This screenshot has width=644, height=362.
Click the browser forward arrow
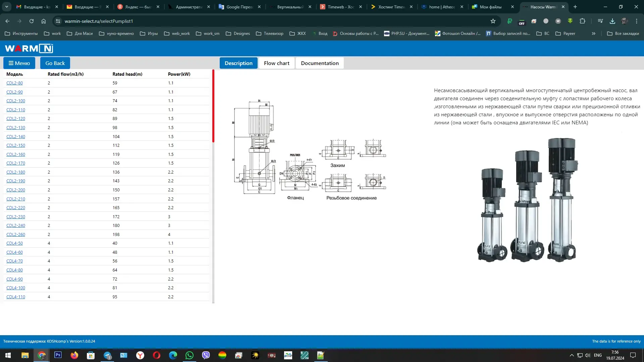click(x=19, y=21)
